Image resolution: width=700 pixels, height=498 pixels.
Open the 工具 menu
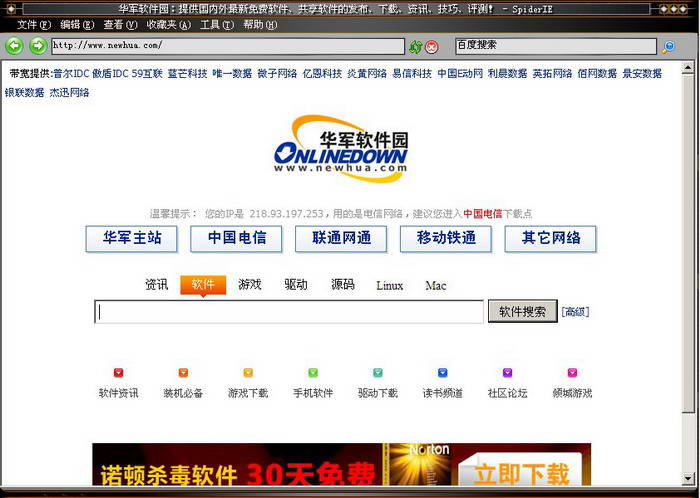pyautogui.click(x=217, y=25)
